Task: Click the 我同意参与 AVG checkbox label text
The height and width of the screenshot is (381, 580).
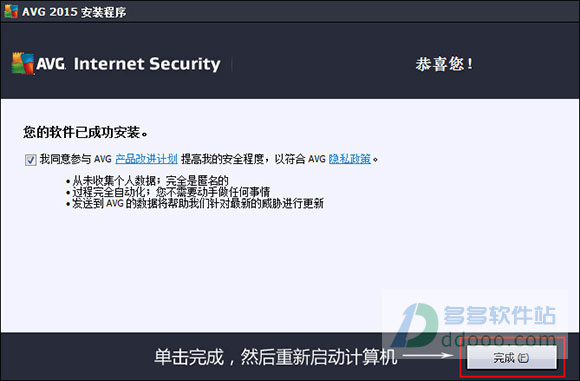Action: click(76, 159)
